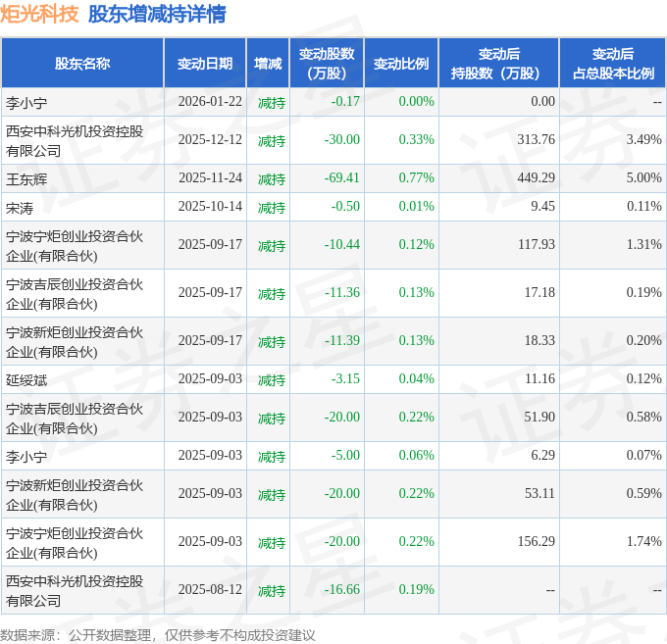The image size is (667, 644).
Task: Click the 9.45 holdings value
Action: point(542,206)
